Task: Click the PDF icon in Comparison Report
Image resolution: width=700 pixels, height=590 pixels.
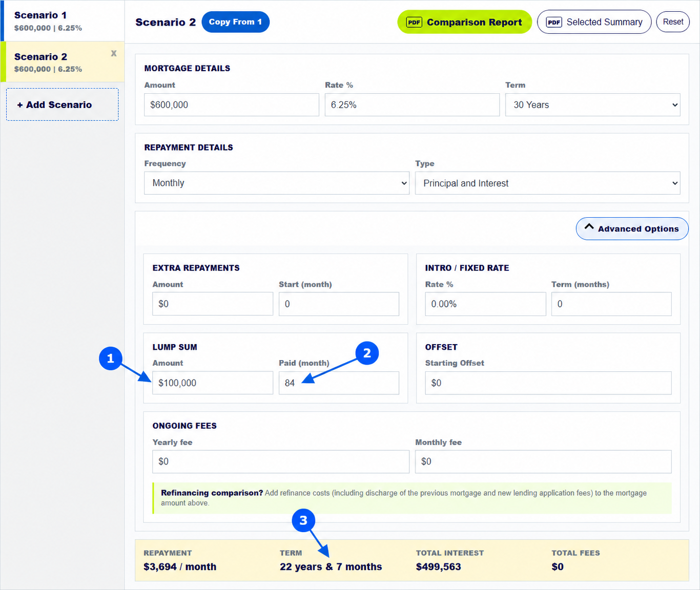Action: coord(414,22)
